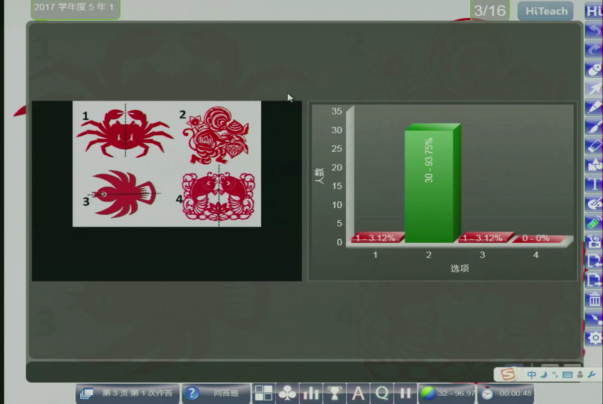Click the trophy scoreboard icon

pos(334,393)
